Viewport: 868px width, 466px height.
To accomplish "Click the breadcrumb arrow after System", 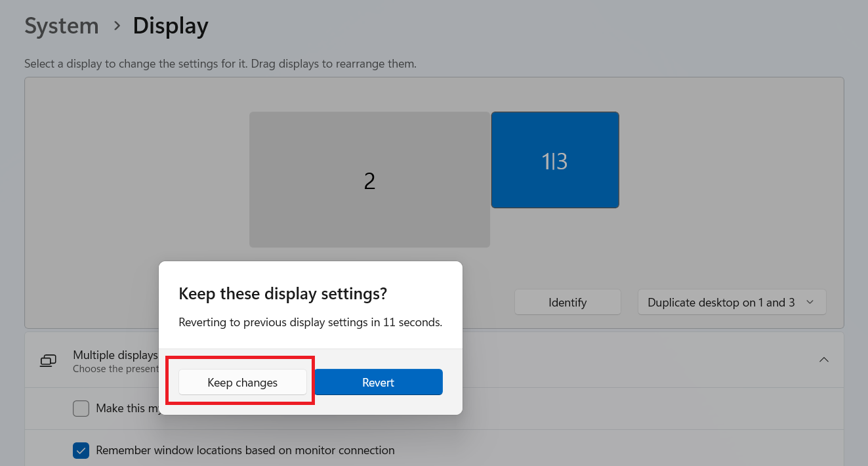I will click(x=117, y=26).
